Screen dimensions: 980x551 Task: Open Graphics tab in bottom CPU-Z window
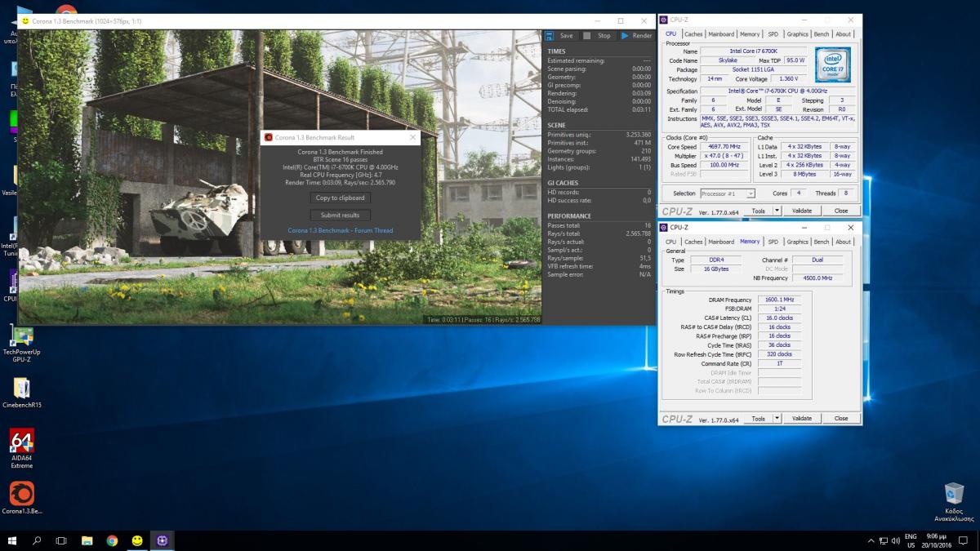pyautogui.click(x=798, y=242)
